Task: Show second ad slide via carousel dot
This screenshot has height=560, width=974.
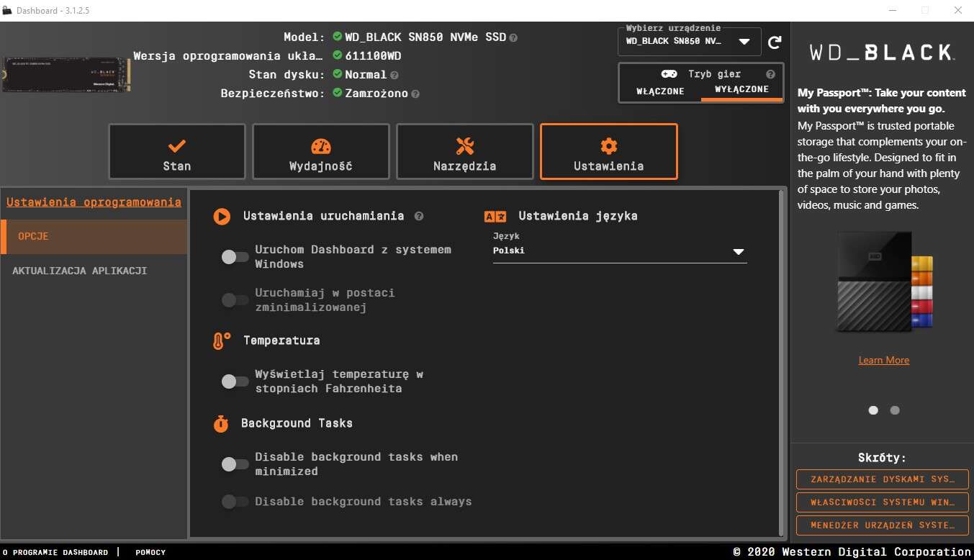Action: pos(895,410)
